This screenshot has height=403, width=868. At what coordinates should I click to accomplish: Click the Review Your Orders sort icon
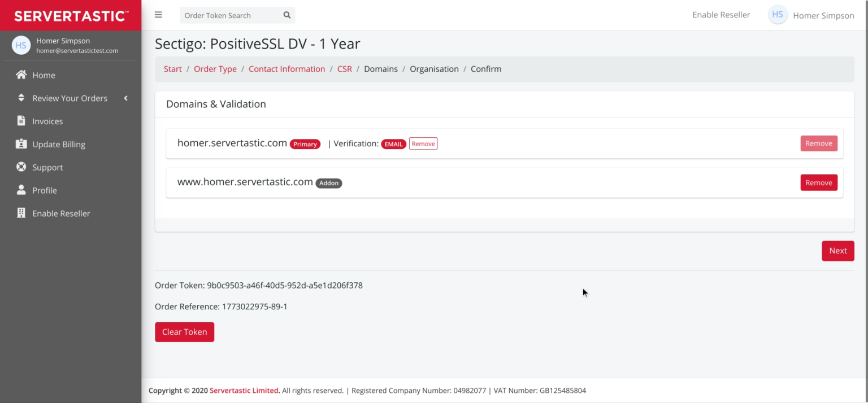[x=21, y=98]
